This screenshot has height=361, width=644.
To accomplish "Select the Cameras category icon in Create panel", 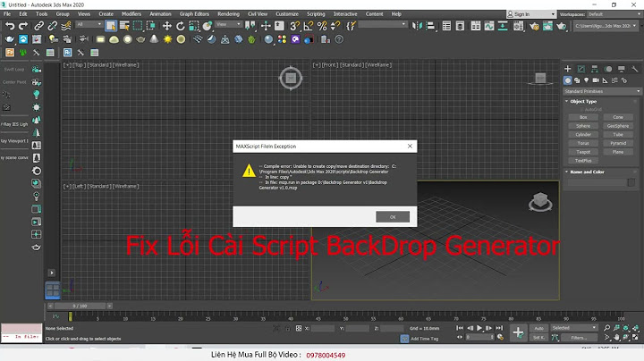I will point(596,80).
